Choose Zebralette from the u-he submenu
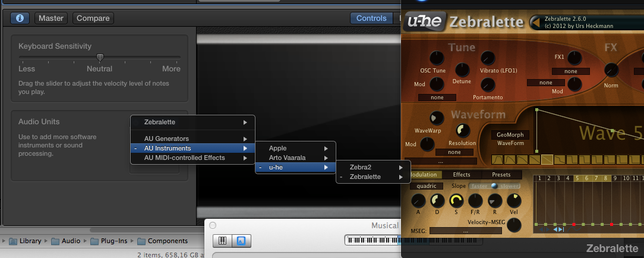Viewport: 644px width, 258px height. coord(373,177)
